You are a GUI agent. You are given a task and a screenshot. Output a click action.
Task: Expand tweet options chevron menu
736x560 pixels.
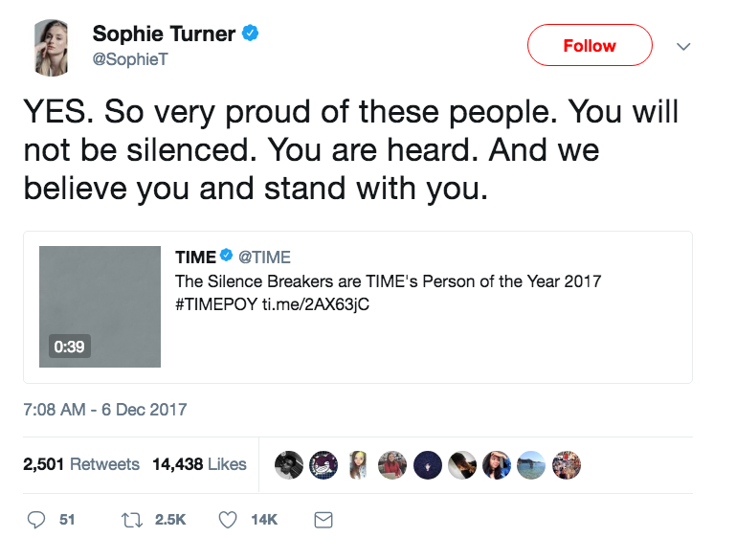[683, 46]
